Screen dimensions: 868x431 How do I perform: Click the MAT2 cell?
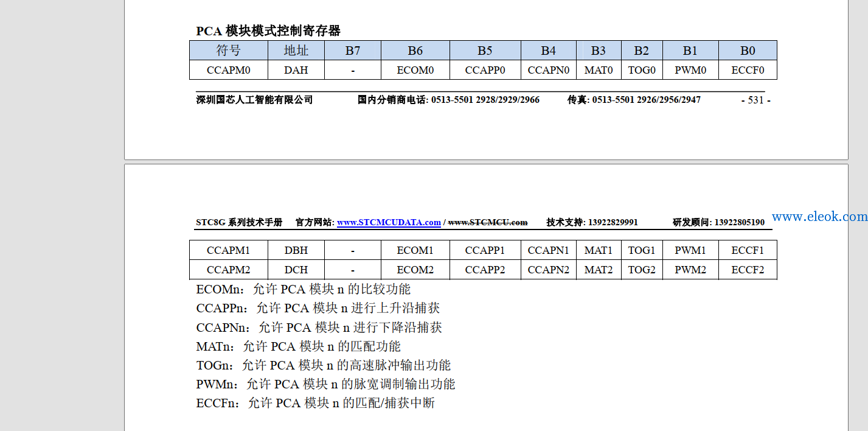[599, 270]
